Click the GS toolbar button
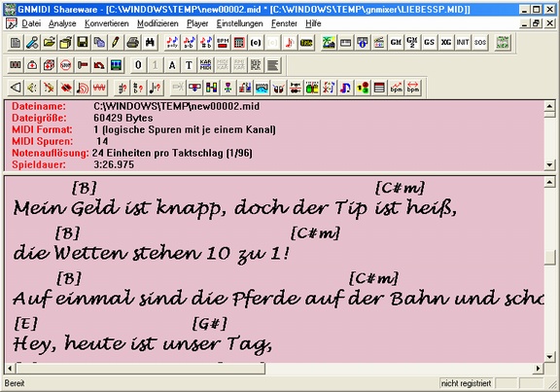The width and height of the screenshot is (560, 392). click(429, 43)
